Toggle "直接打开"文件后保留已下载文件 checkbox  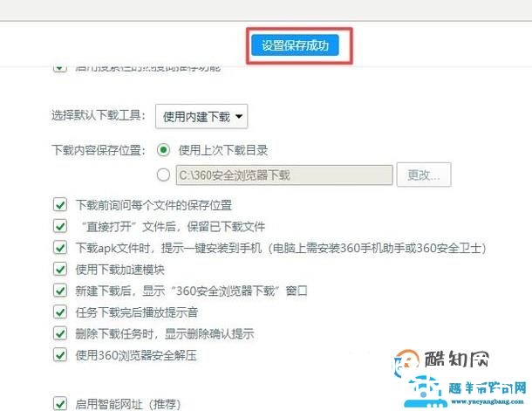[60, 226]
